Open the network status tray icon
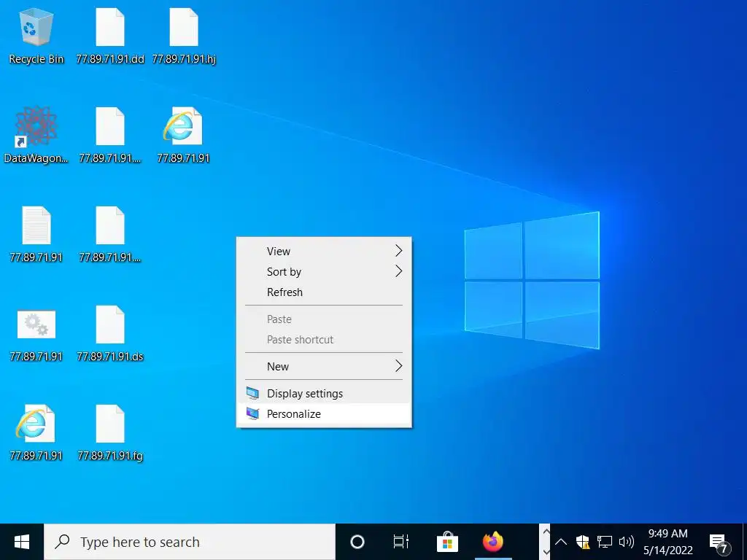Viewport: 747px width, 560px height. (605, 542)
